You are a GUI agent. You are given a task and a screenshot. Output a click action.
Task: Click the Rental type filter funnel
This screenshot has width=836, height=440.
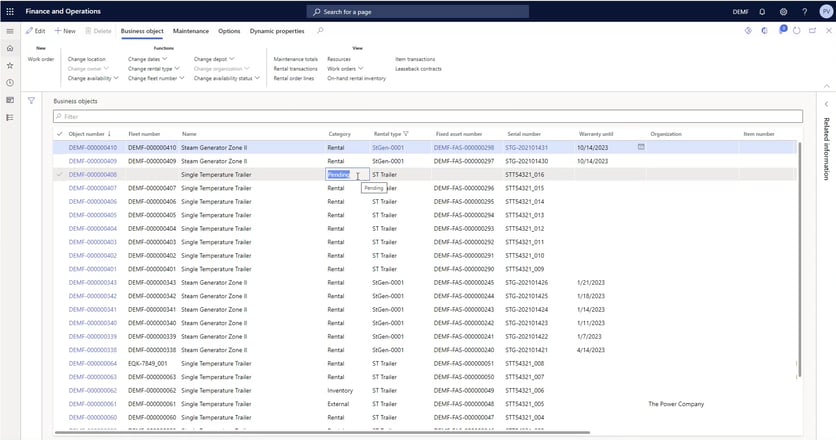pyautogui.click(x=406, y=134)
